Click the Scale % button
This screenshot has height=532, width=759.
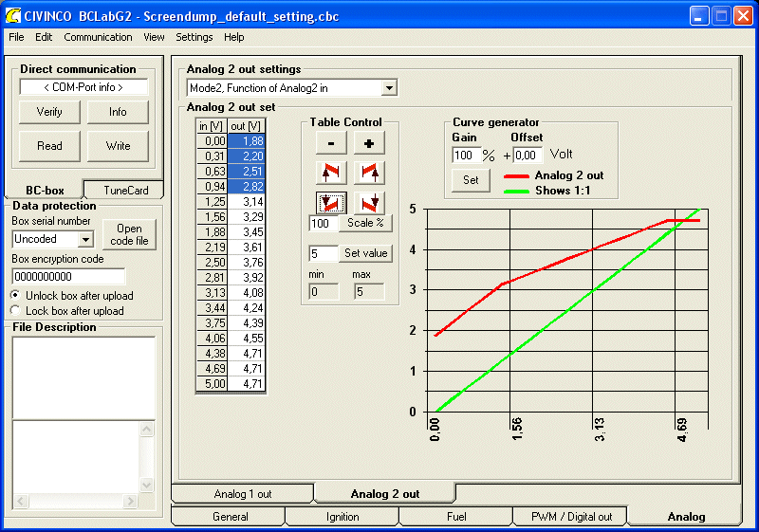(365, 223)
